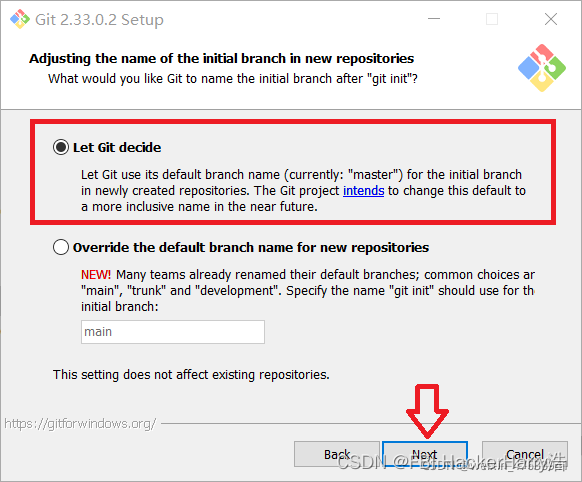Minimize the Git Setup window
This screenshot has width=582, height=482.
tap(434, 19)
